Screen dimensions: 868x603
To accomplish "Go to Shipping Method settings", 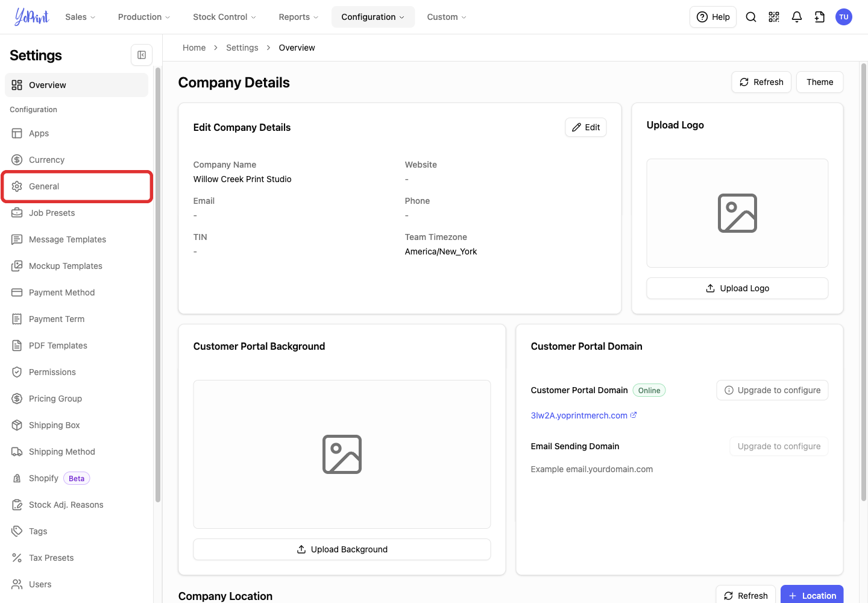I will pos(77,452).
